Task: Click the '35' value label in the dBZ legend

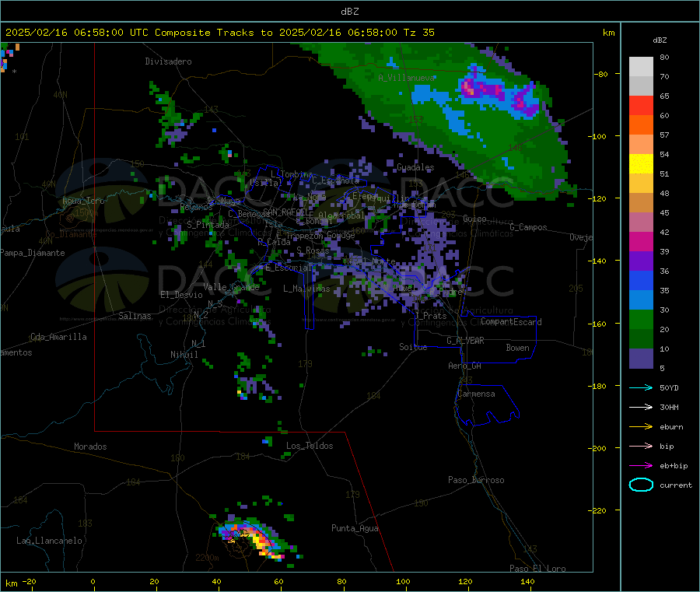Action: pyautogui.click(x=664, y=291)
